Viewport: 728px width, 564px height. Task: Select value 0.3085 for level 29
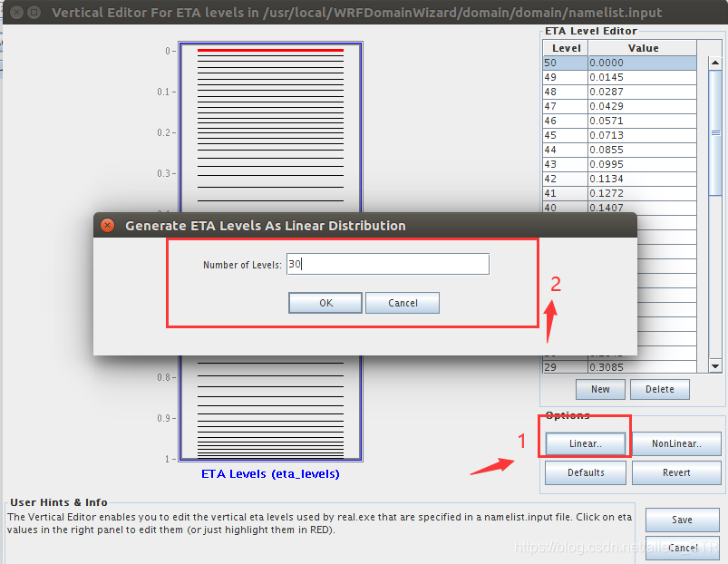(642, 367)
